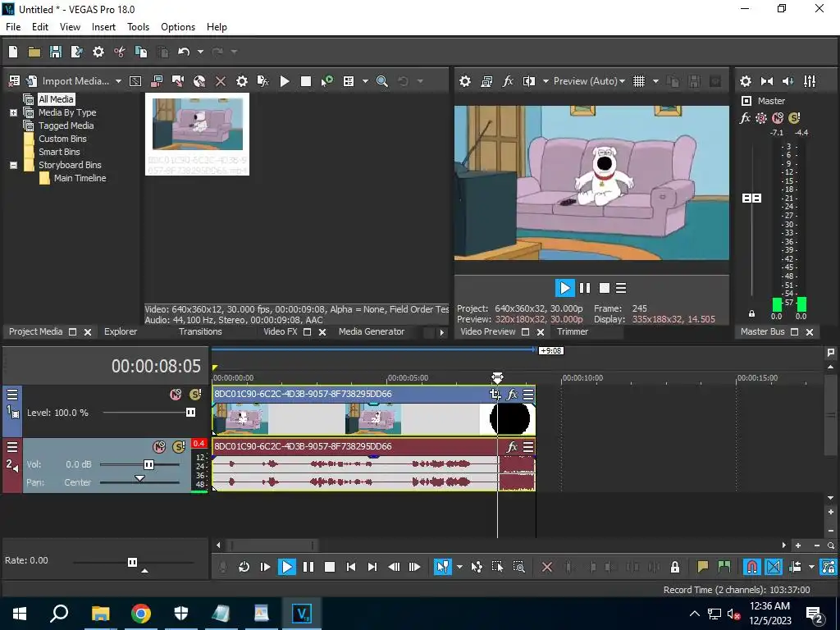Go to start in transport bar
Image resolution: width=840 pixels, height=630 pixels.
(x=351, y=567)
